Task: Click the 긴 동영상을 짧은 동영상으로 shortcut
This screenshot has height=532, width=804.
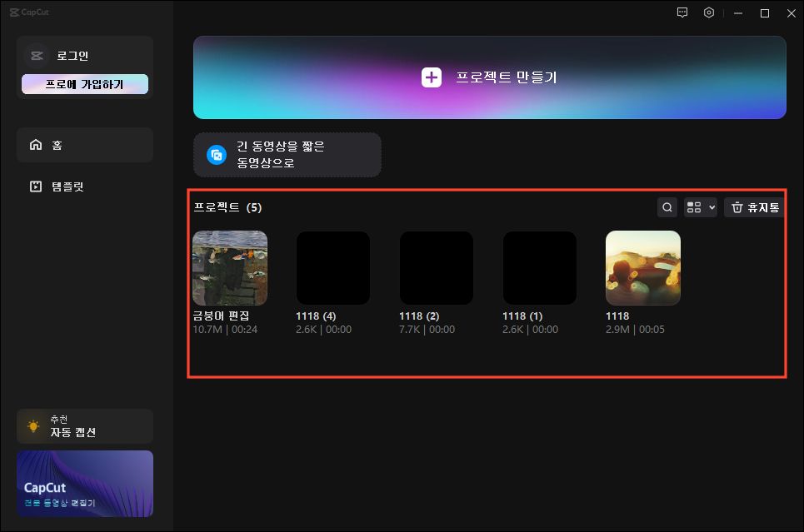Action: coord(287,155)
